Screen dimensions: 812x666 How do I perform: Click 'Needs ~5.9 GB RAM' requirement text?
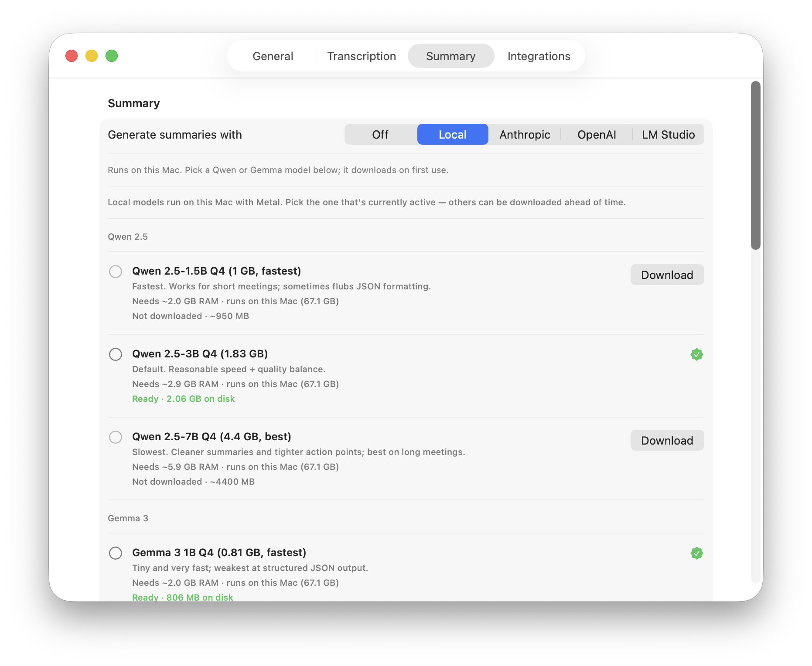tap(175, 467)
